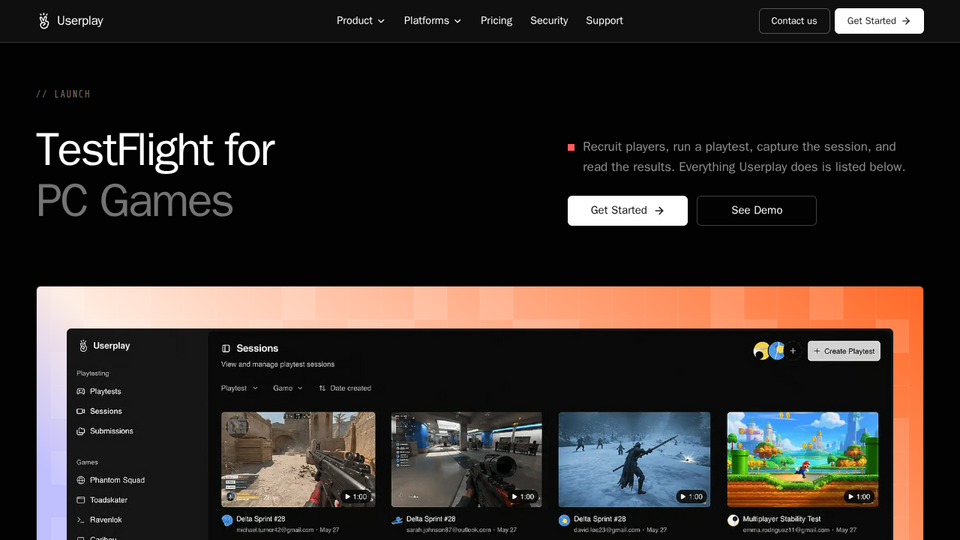Open the sniper rifle session thumbnail
This screenshot has width=960, height=540.
(x=467, y=459)
